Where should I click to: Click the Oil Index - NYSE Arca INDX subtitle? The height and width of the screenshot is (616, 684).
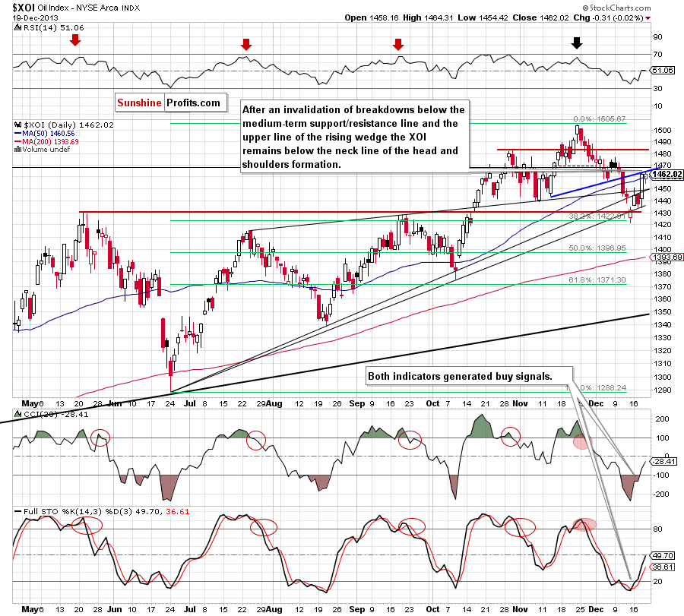tap(89, 8)
